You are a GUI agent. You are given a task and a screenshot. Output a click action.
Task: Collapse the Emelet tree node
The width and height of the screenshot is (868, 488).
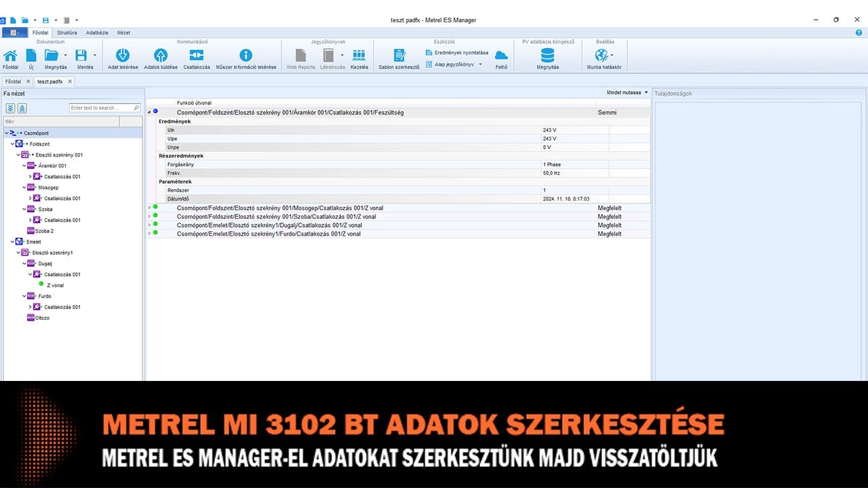click(12, 242)
